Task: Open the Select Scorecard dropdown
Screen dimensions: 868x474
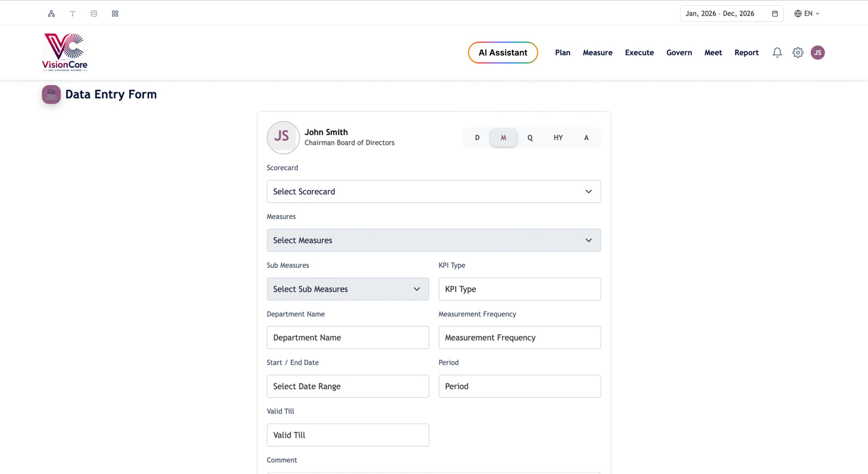Action: (x=434, y=192)
